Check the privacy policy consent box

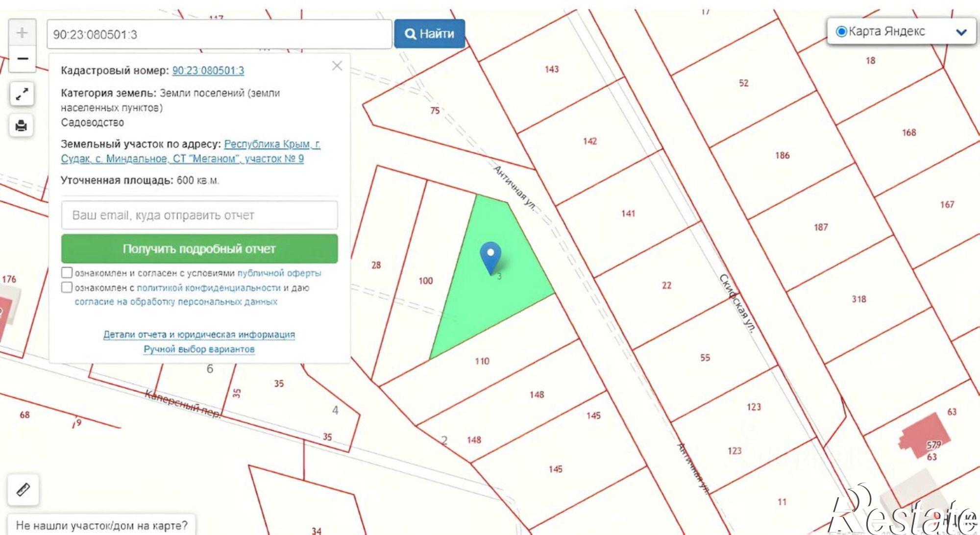(67, 287)
